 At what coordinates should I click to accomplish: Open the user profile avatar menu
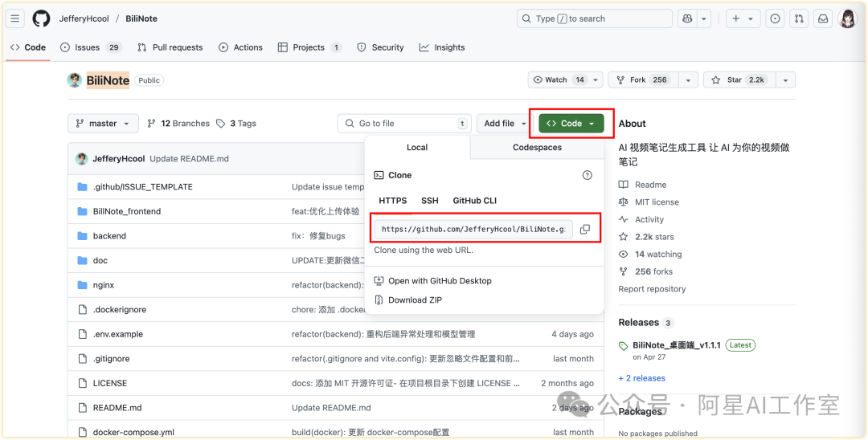tap(847, 18)
